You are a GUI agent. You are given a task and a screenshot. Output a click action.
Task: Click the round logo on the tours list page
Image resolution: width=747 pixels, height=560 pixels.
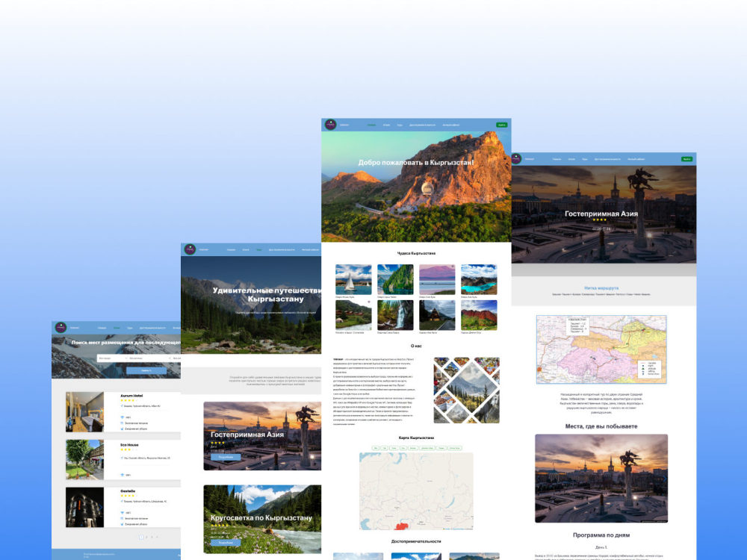tap(190, 249)
